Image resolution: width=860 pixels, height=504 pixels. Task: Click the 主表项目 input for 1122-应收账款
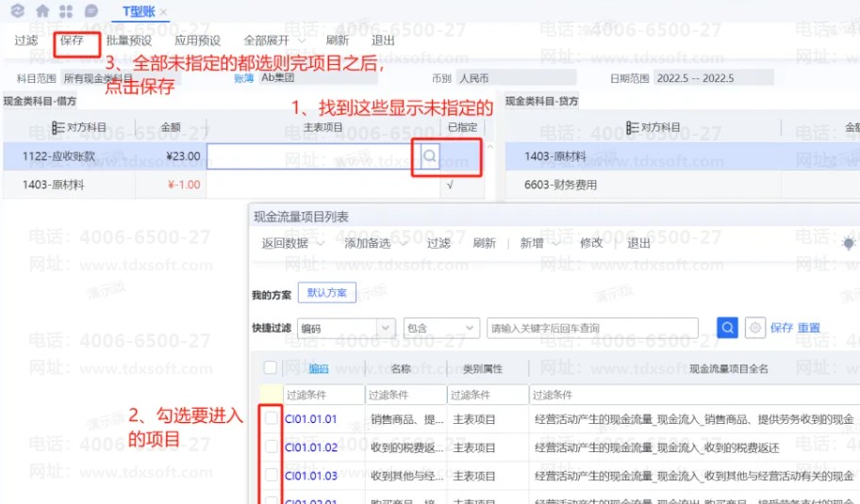point(314,156)
